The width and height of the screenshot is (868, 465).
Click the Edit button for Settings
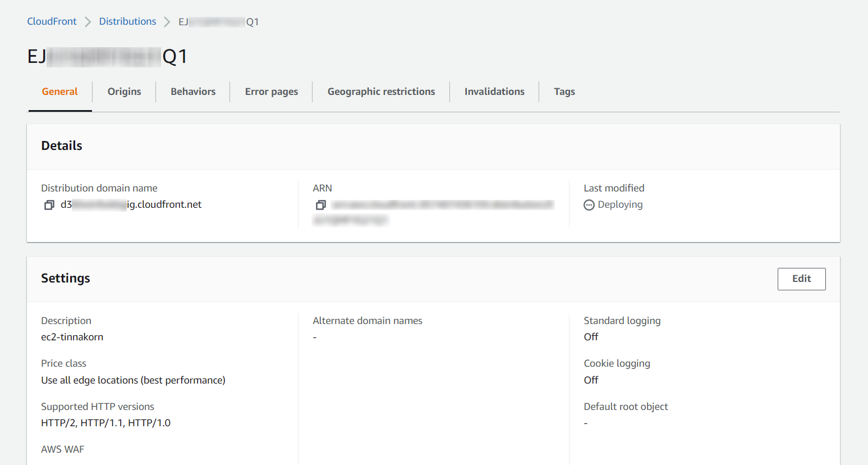coord(801,279)
